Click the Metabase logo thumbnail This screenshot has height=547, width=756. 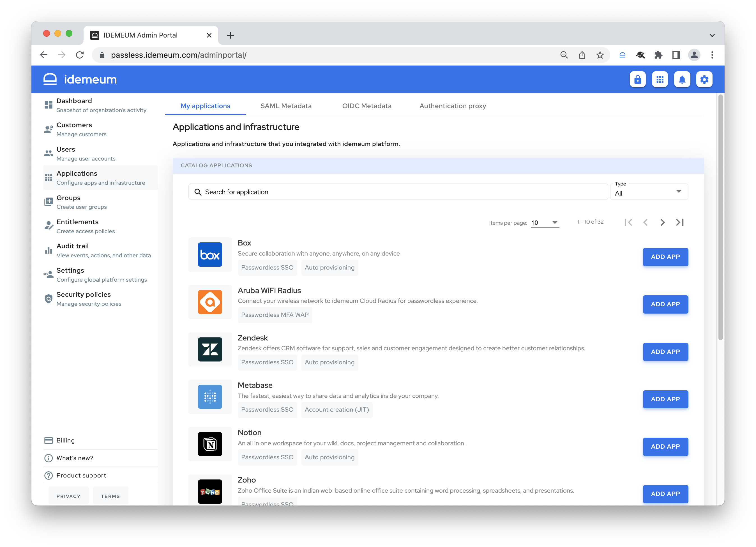[210, 397]
